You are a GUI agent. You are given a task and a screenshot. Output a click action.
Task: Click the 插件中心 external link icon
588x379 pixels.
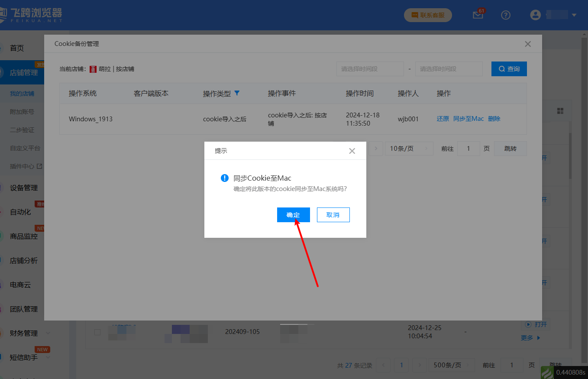[39, 166]
